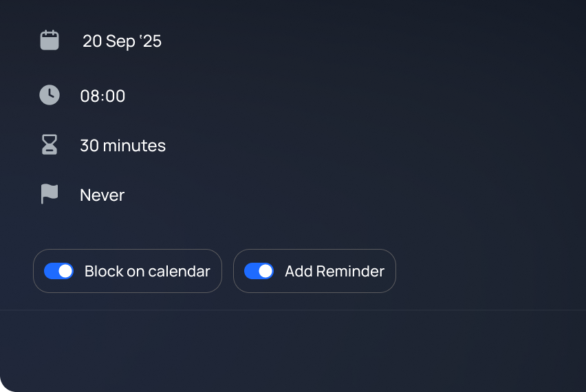This screenshot has width=586, height=392.
Task: Expand the 30 minutes duration dropdown
Action: click(x=122, y=145)
